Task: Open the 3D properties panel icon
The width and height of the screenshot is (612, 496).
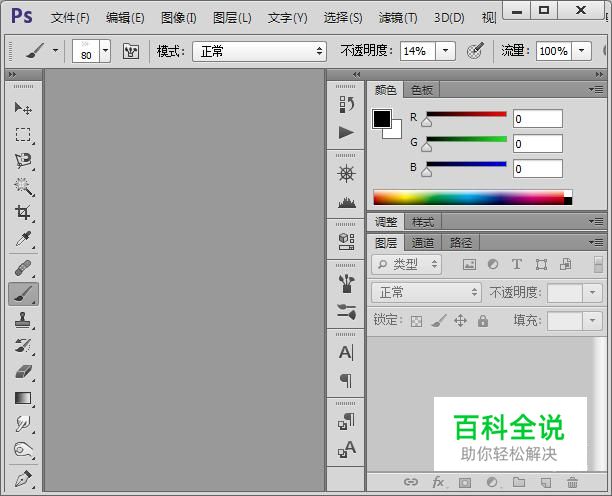Action: coord(346,242)
